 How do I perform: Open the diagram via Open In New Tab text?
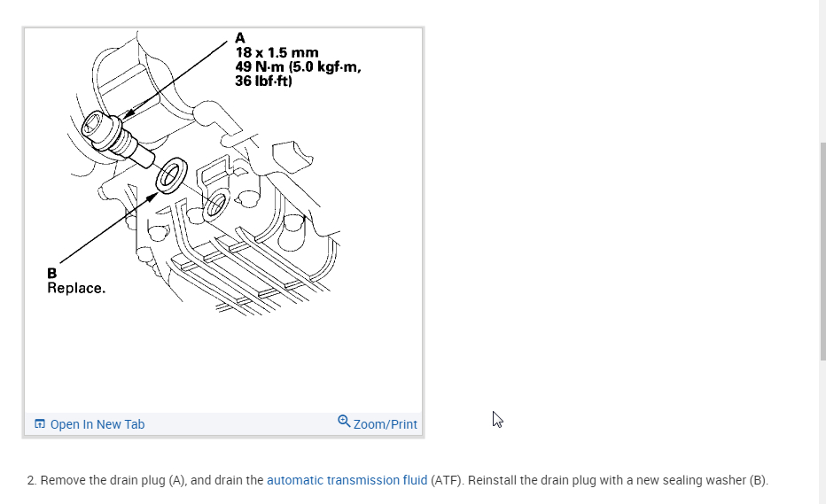click(x=97, y=424)
